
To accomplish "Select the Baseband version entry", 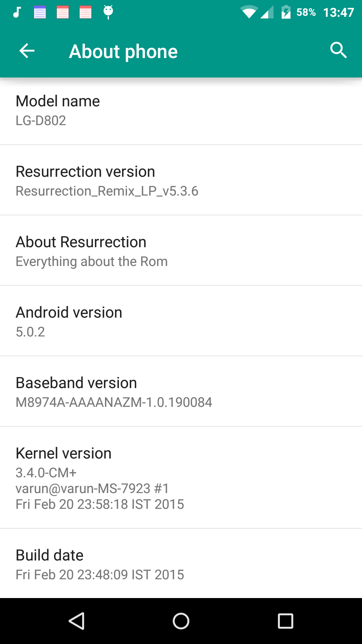I will point(181,391).
